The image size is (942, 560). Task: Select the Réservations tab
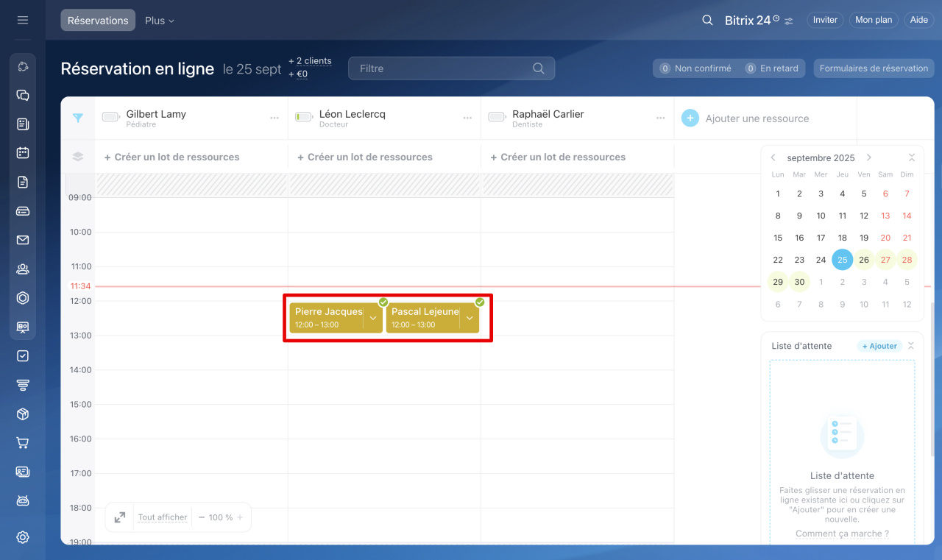98,21
